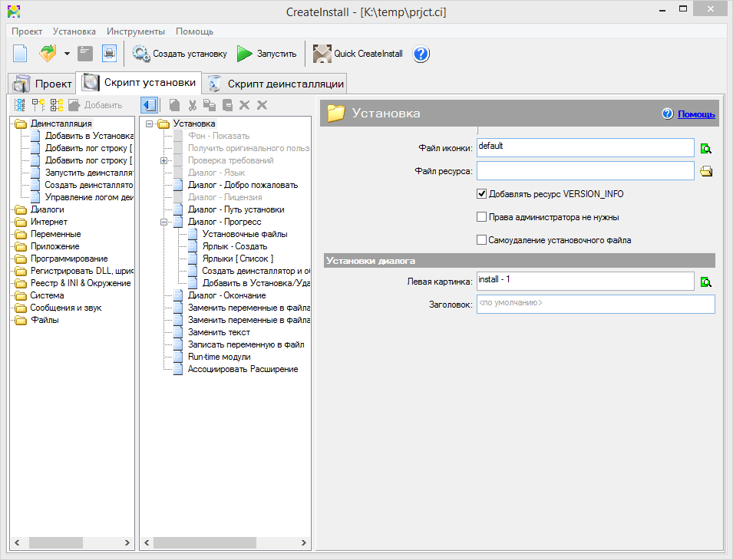The width and height of the screenshot is (733, 560).
Task: Click the Open project folder icon
Action: (48, 54)
